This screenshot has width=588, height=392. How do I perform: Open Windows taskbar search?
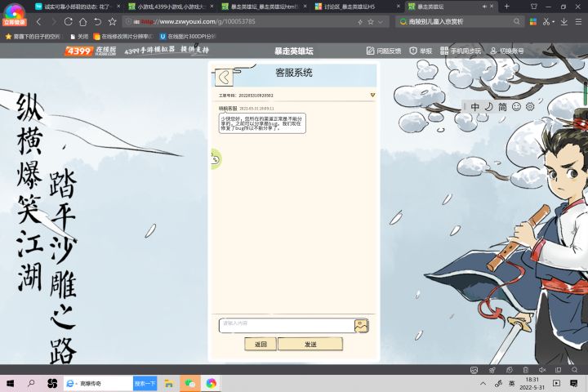tap(31, 383)
